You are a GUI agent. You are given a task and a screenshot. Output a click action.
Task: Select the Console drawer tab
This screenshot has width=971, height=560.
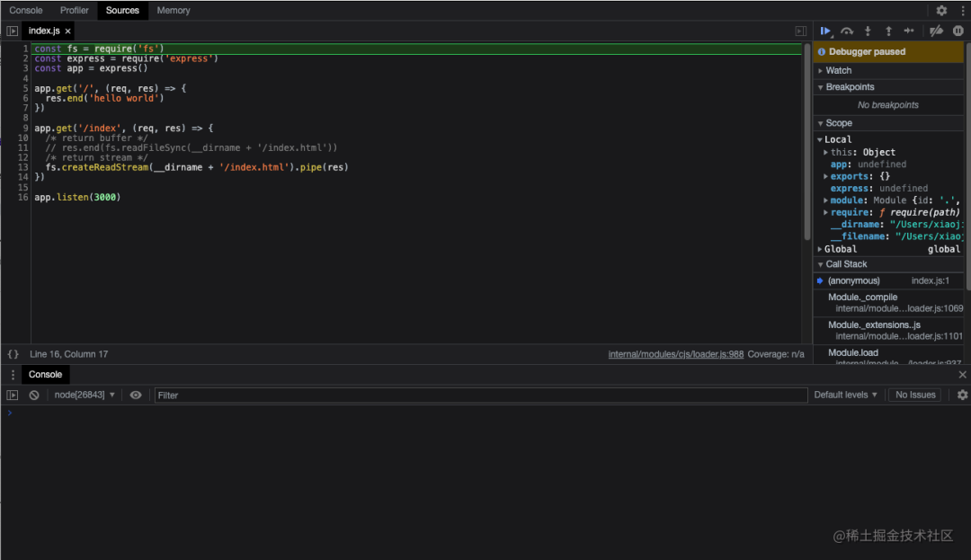tap(45, 374)
